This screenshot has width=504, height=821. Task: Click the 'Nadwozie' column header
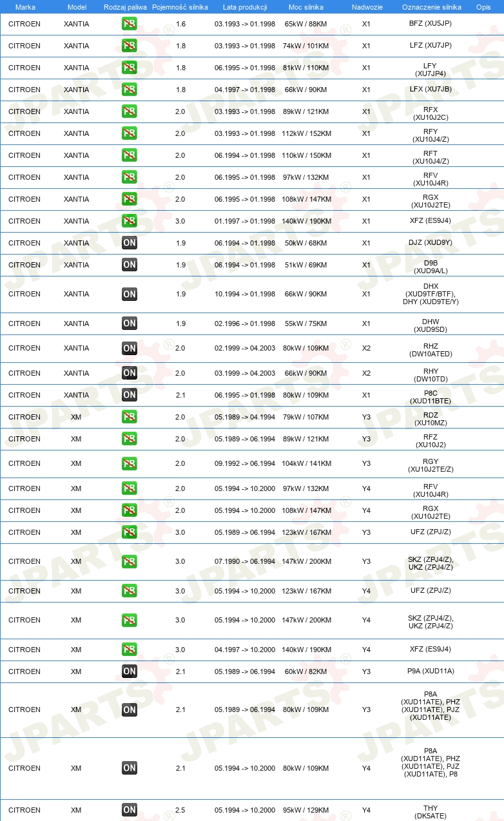(367, 7)
